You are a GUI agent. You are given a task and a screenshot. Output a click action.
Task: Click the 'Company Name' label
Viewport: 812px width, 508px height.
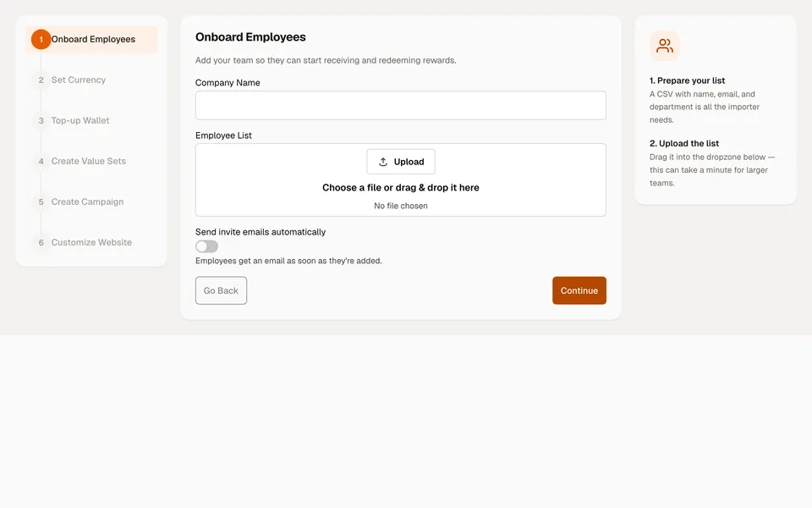tap(228, 82)
